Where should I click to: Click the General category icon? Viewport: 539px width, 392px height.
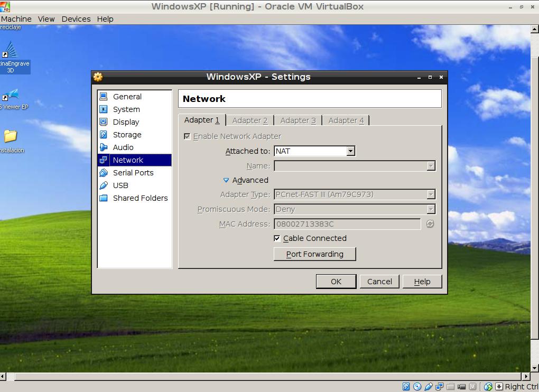tap(104, 97)
